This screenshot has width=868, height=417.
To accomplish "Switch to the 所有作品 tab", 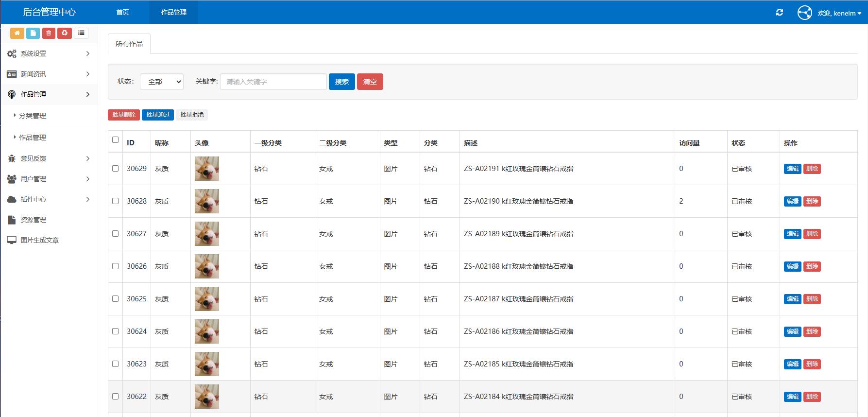I will [x=129, y=44].
